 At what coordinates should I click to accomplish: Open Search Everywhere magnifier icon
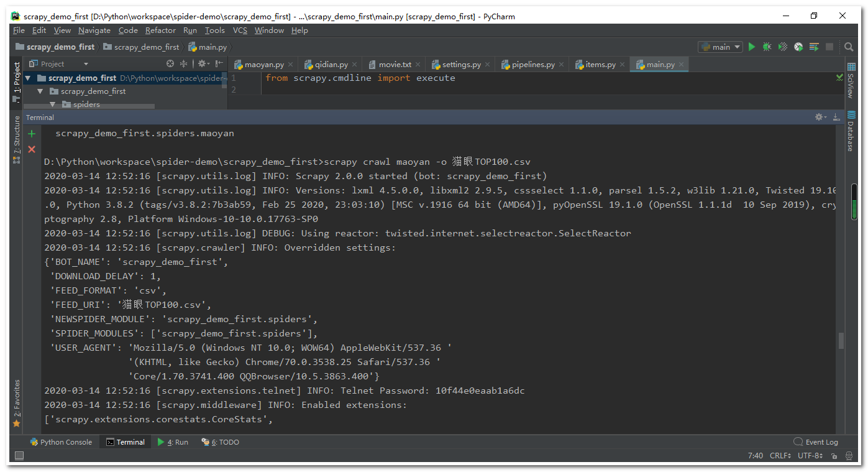pos(849,47)
